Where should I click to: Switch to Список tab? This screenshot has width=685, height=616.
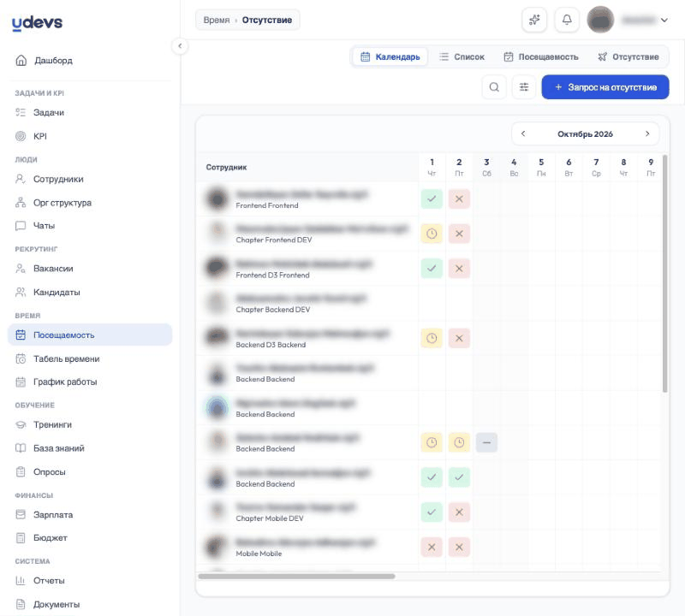coord(462,56)
